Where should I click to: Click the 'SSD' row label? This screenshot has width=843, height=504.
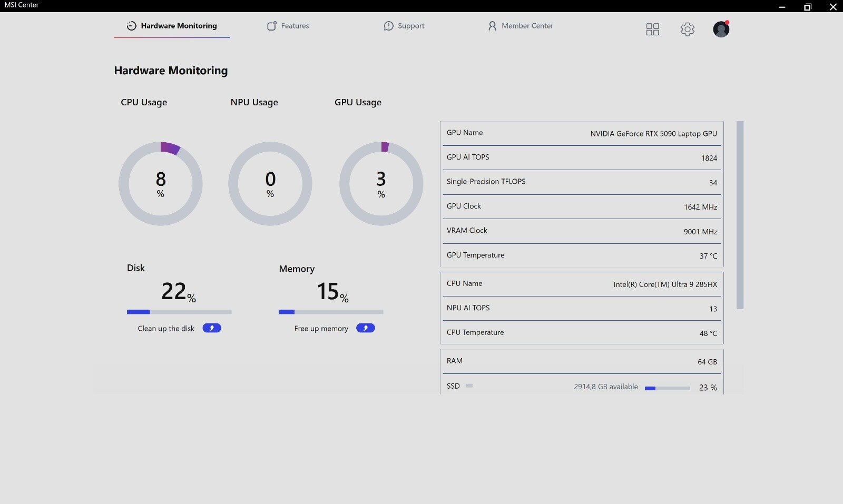point(453,386)
